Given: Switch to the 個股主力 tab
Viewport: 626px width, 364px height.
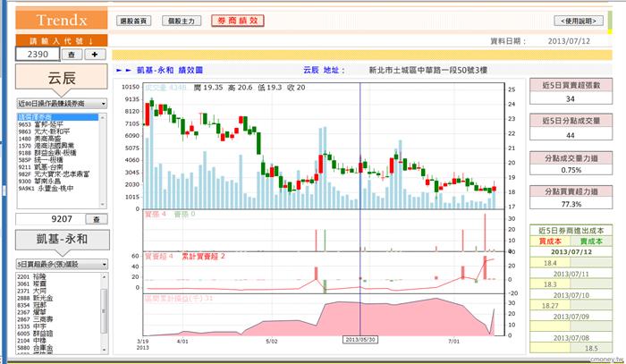Looking at the screenshot, I should point(182,21).
